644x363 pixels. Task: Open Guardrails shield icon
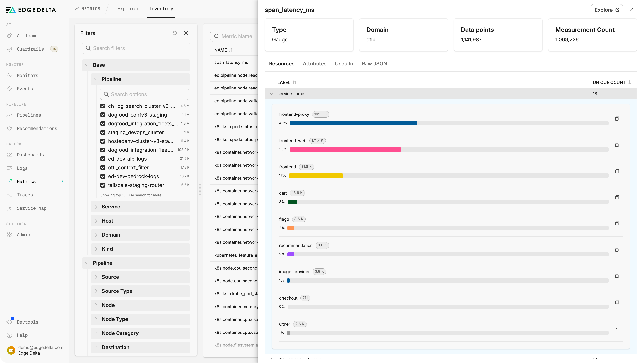[x=10, y=49]
